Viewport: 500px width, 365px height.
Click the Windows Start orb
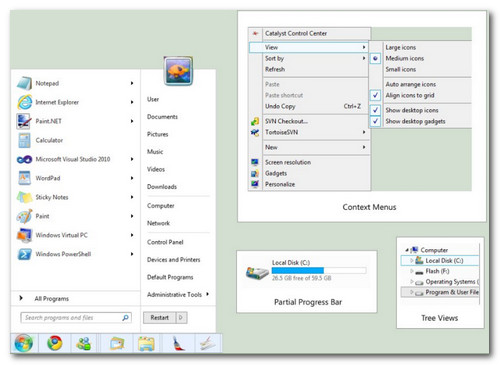[x=24, y=343]
